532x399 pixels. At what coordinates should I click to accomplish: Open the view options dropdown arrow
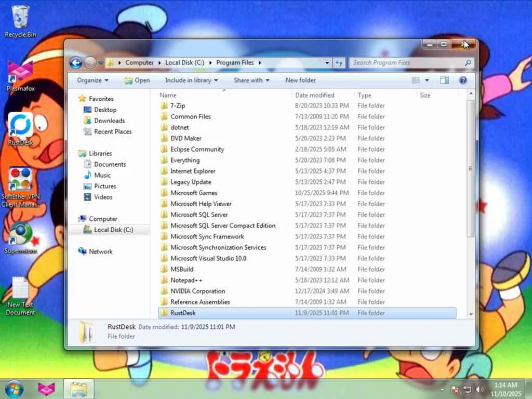427,80
